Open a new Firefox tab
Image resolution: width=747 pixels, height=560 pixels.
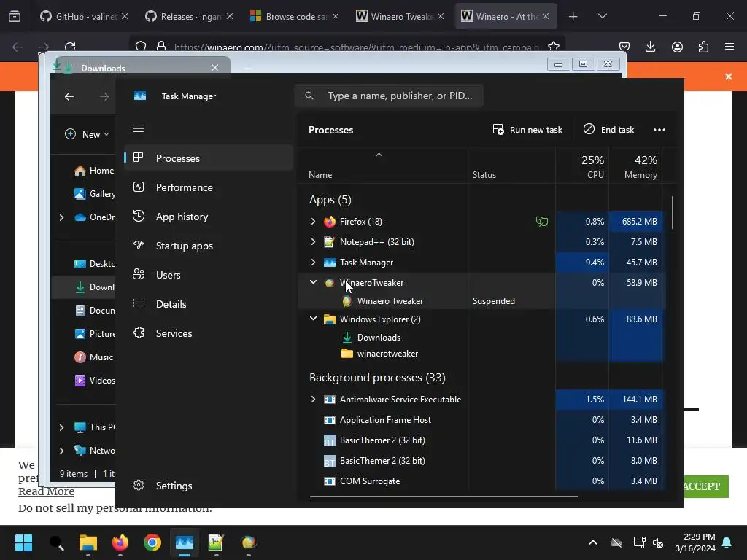click(573, 17)
